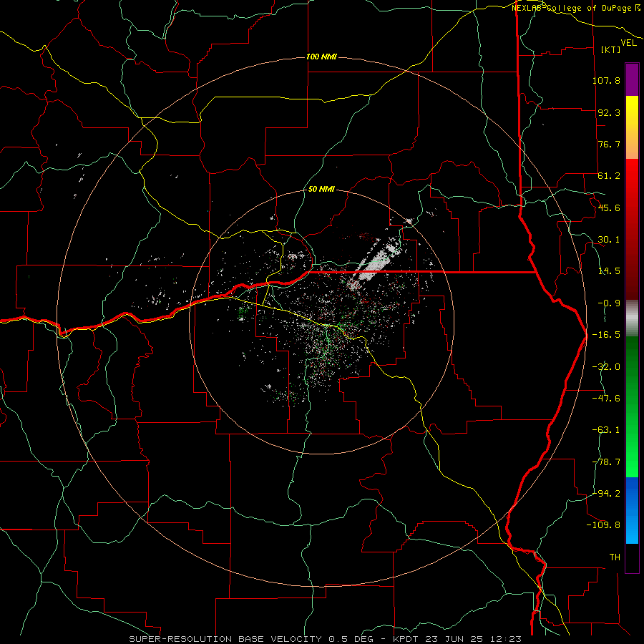
Task: Click the purple segment of the velocity color bar
Action: coord(632,79)
